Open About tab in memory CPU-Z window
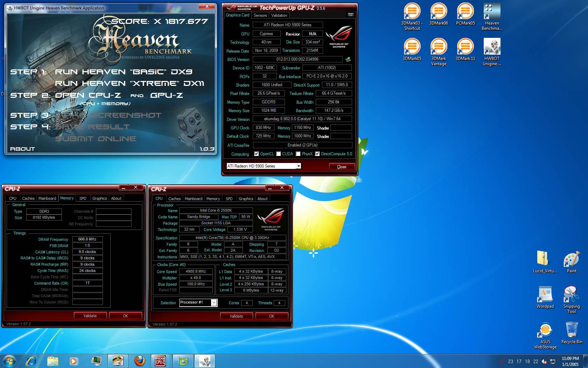 pyautogui.click(x=116, y=198)
